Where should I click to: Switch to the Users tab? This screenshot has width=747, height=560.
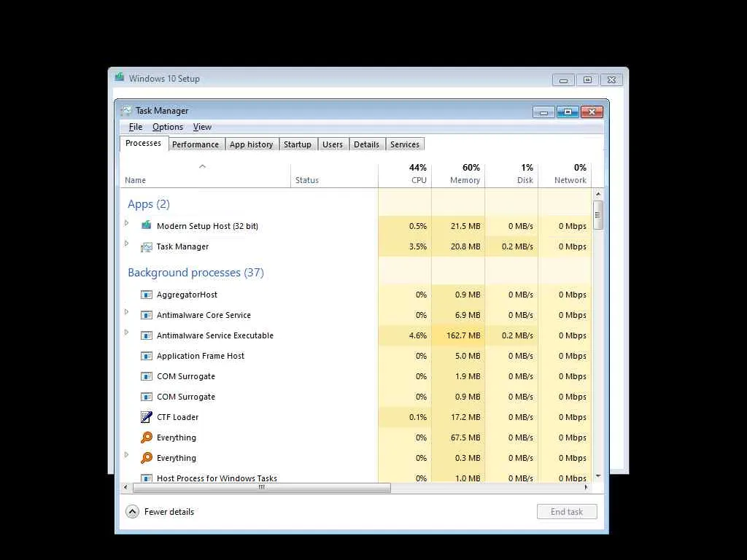tap(333, 144)
